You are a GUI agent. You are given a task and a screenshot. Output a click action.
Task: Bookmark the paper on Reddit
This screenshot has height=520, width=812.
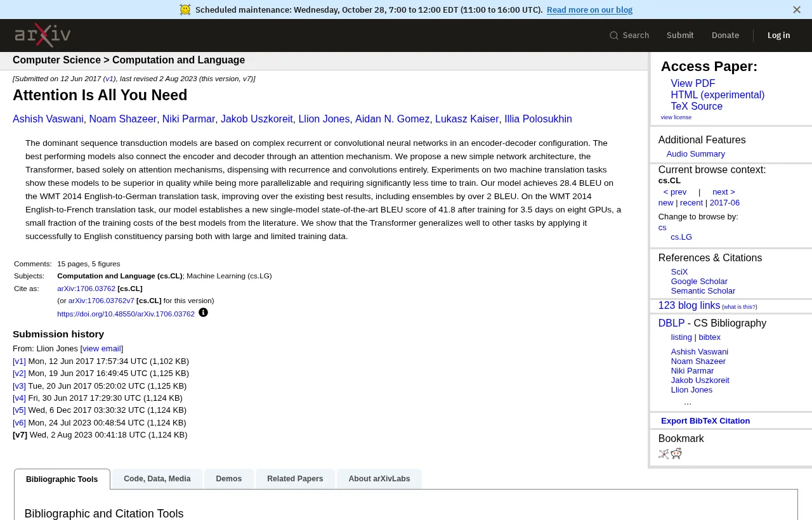pos(676,453)
